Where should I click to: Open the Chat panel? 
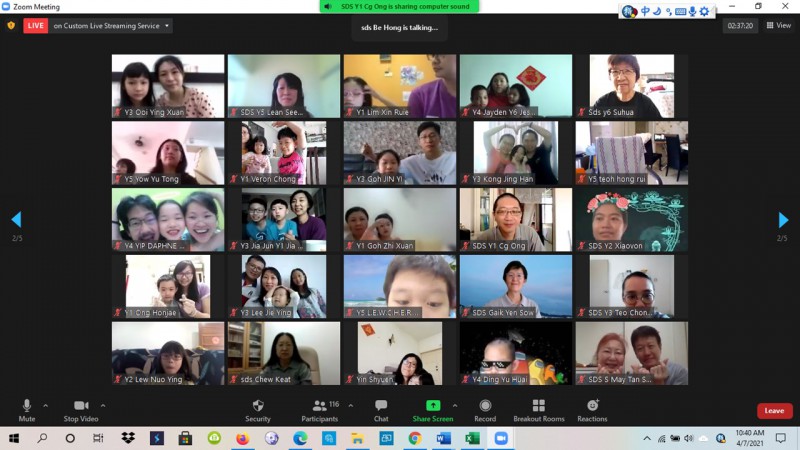381,409
